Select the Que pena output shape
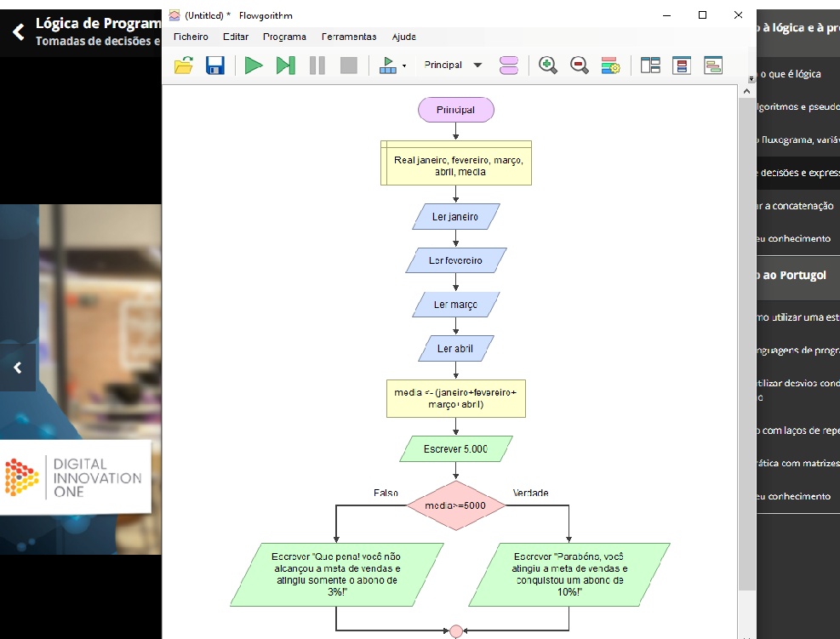The height and width of the screenshot is (639, 840). [336, 574]
